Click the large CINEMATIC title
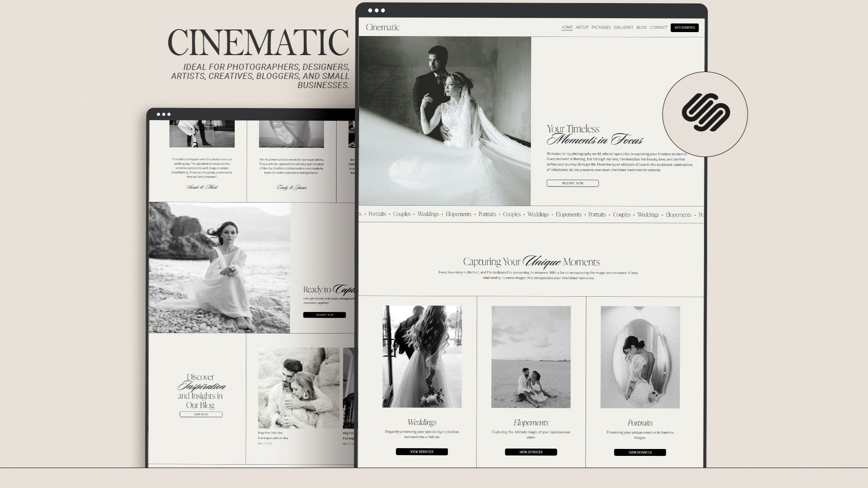This screenshot has height=488, width=868. coord(258,42)
